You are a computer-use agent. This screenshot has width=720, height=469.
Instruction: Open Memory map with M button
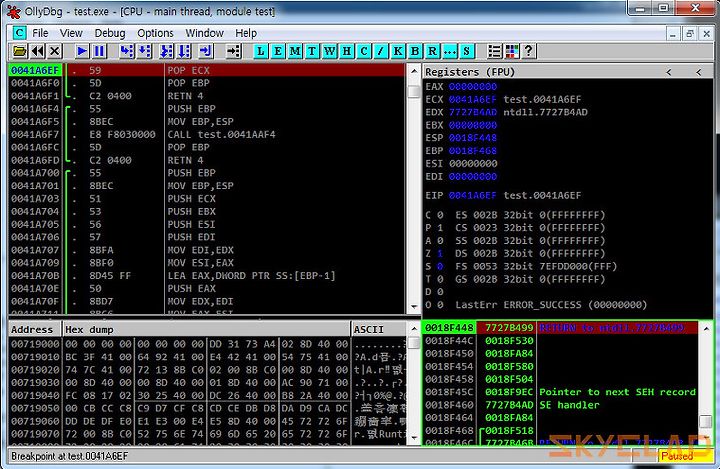[295, 51]
